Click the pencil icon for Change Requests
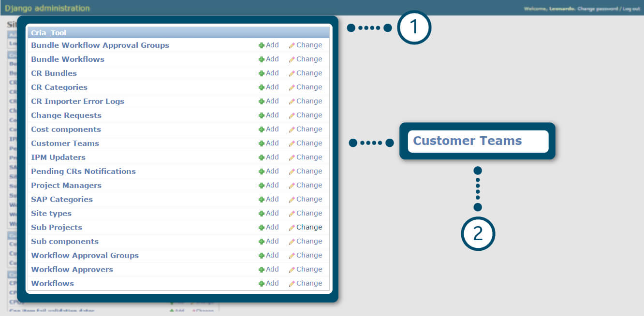This screenshot has height=316, width=644. point(292,115)
